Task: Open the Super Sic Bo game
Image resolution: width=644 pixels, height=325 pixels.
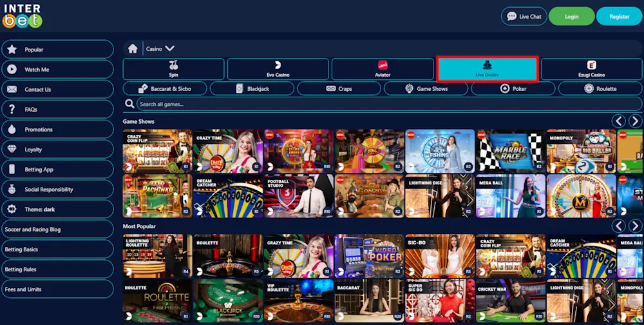Action: (440, 300)
